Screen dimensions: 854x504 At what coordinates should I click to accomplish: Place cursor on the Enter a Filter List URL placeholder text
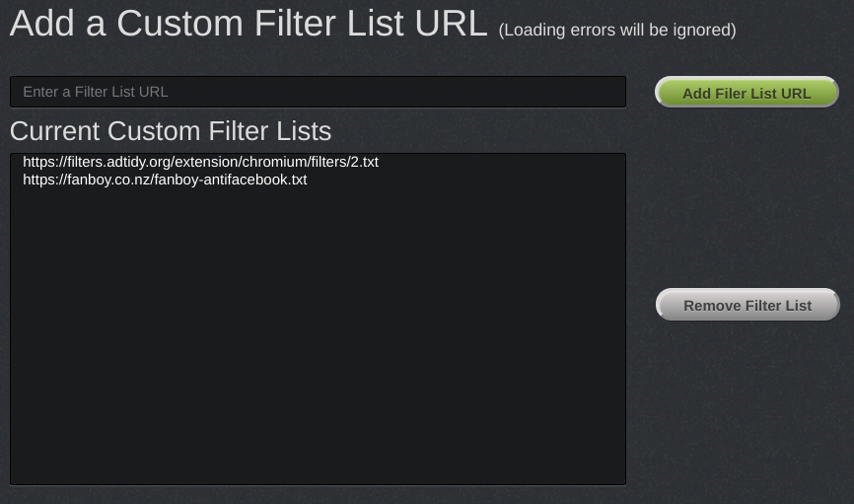pyautogui.click(x=96, y=92)
